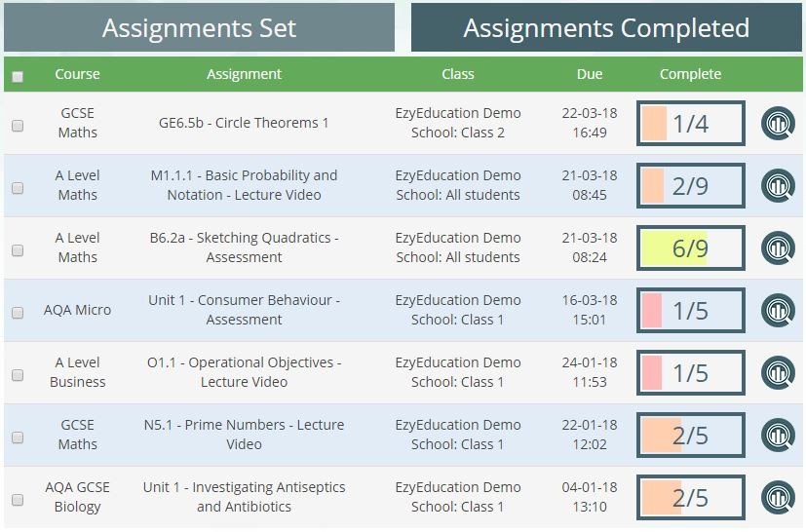Screen dimensions: 806x532
Task: Open M1.1.1 Basic Probability assignment title
Action: click(245, 185)
